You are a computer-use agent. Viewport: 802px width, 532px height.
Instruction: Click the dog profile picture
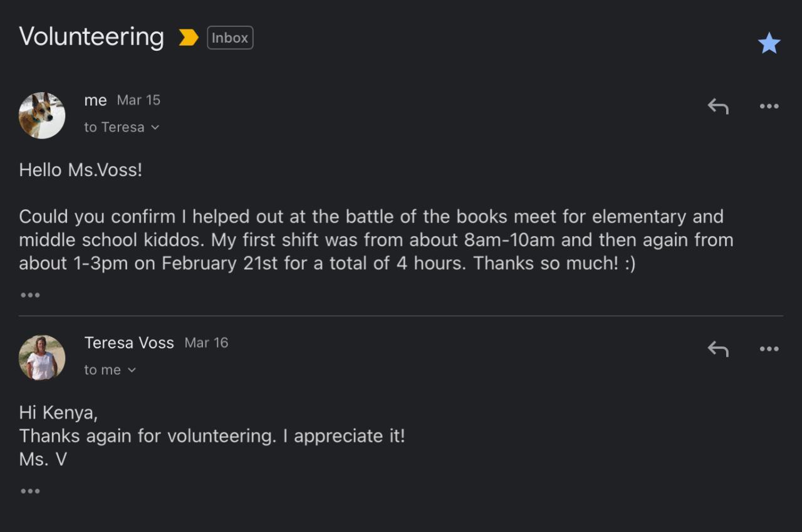pos(42,115)
